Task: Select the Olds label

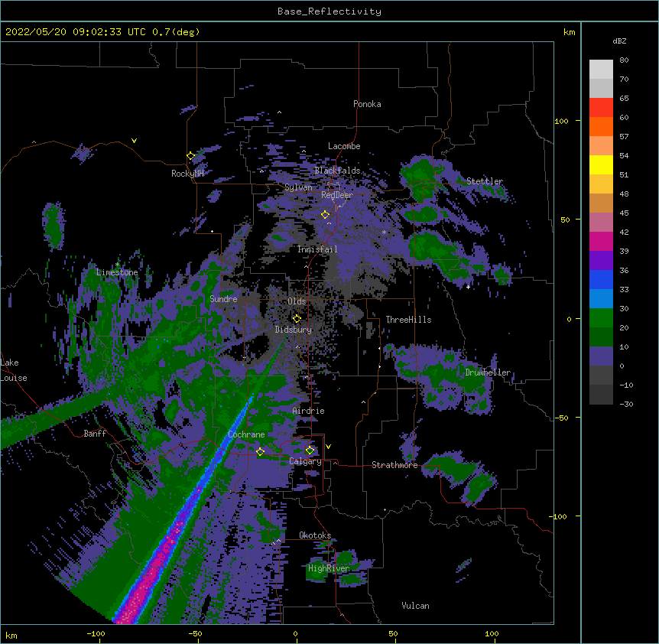Action: tap(297, 301)
